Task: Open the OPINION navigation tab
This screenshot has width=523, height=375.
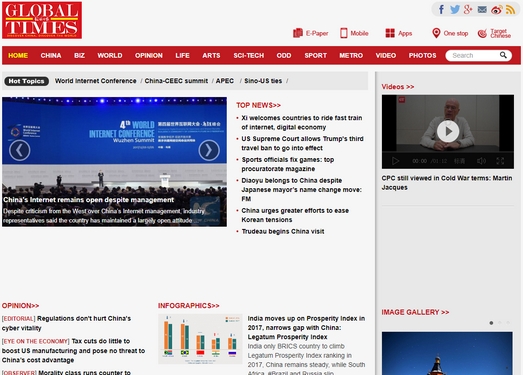Action: click(149, 55)
